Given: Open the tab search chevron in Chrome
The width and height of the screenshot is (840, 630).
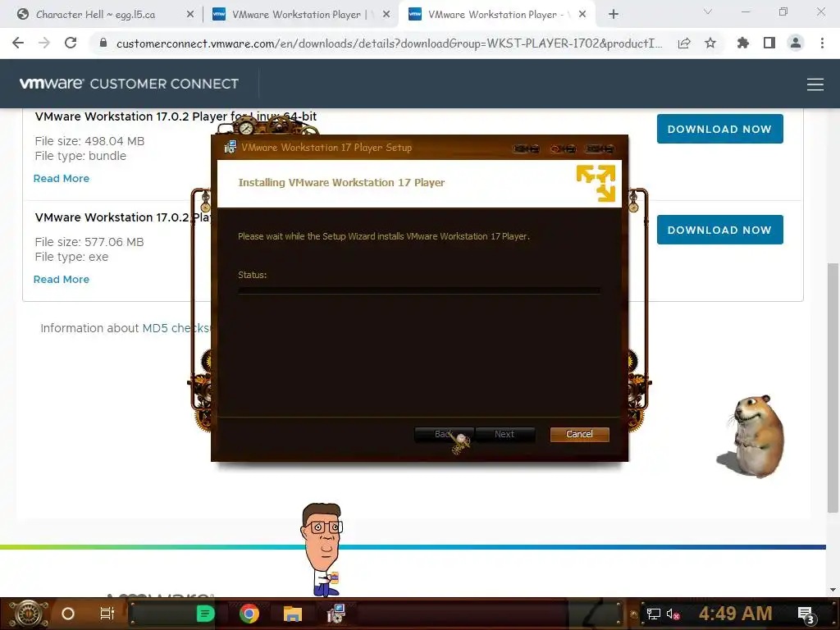Looking at the screenshot, I should 708,11.
